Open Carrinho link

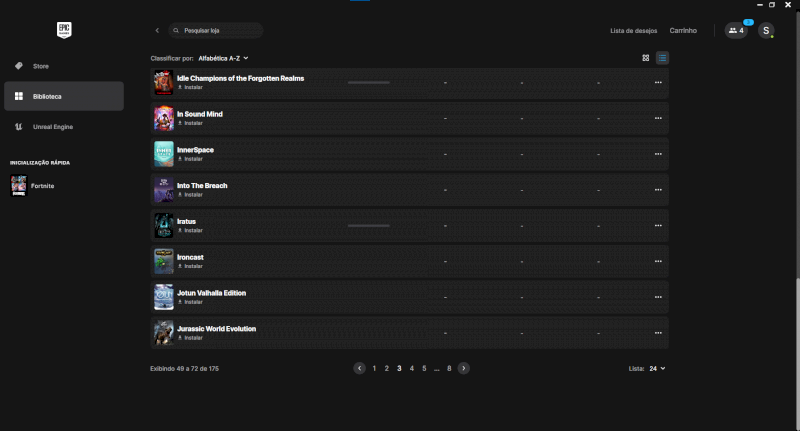(683, 31)
